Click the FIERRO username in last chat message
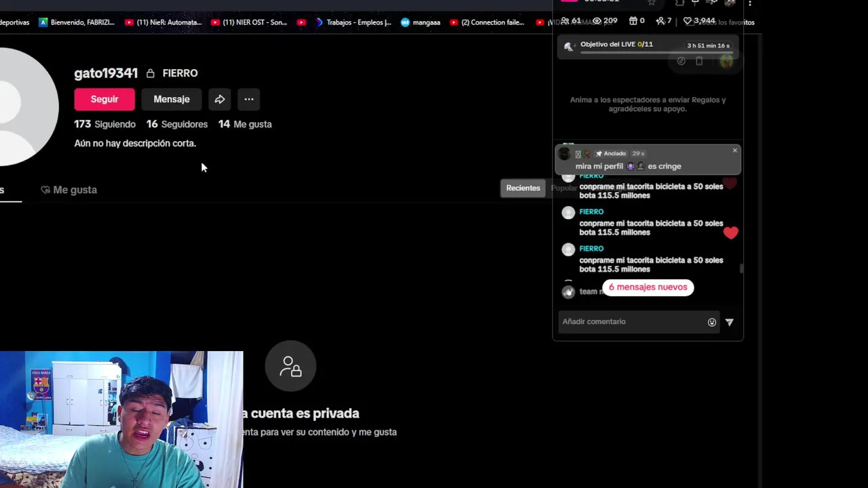The image size is (868, 488). [591, 249]
